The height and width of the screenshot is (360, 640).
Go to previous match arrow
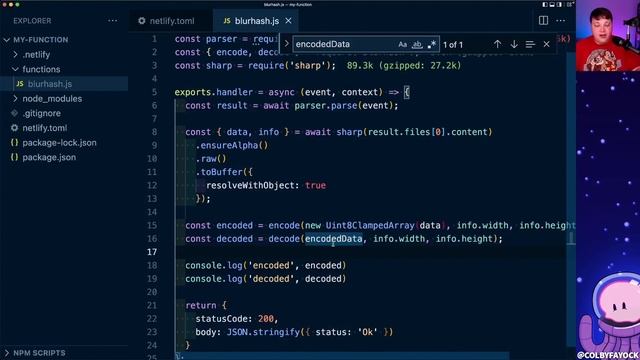click(497, 44)
